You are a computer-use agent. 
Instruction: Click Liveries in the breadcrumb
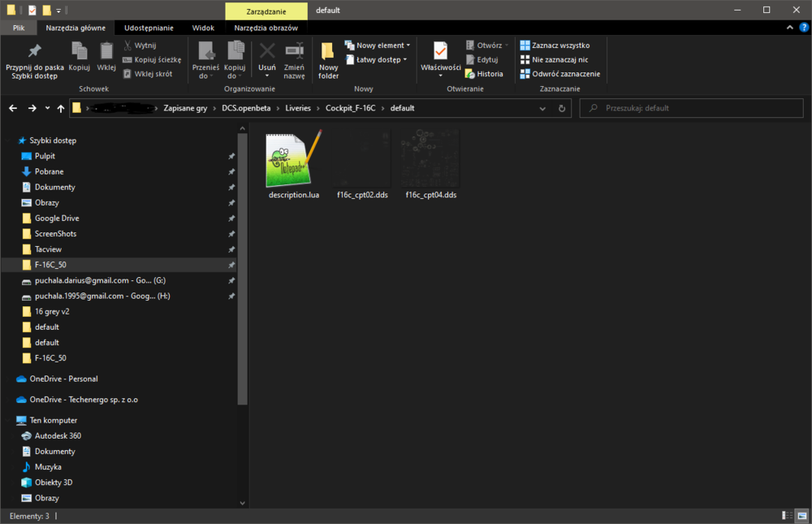pos(298,108)
